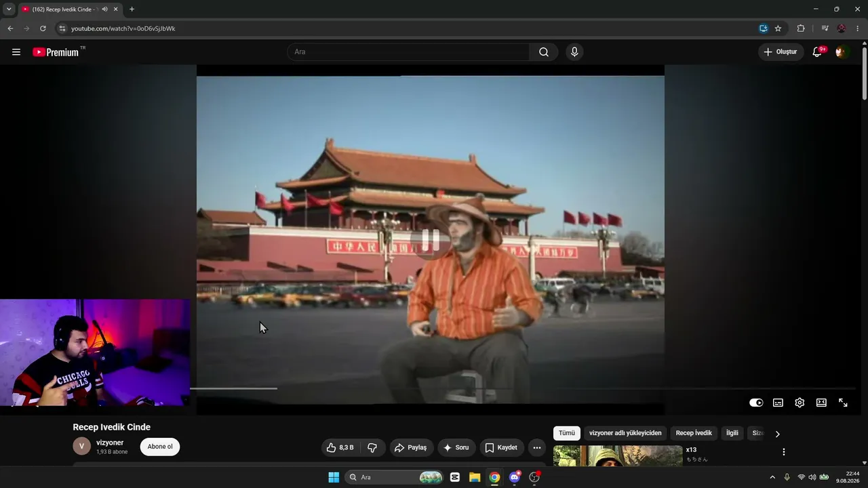
Task: Click the Oluştur create button
Action: point(781,52)
